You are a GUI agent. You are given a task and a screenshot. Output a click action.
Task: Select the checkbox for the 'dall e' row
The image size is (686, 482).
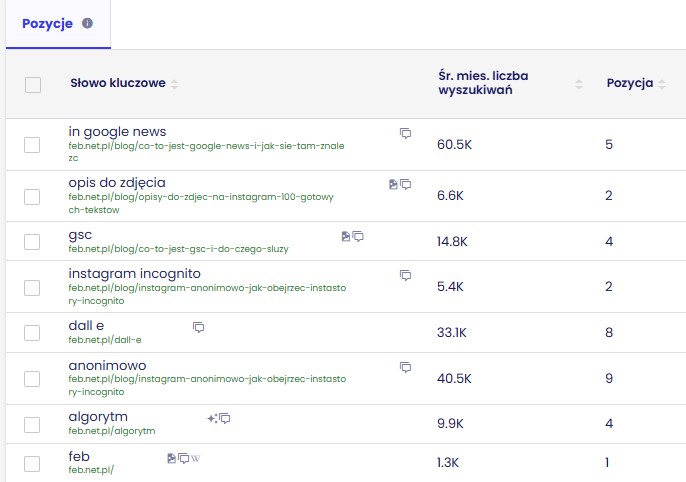[33, 332]
